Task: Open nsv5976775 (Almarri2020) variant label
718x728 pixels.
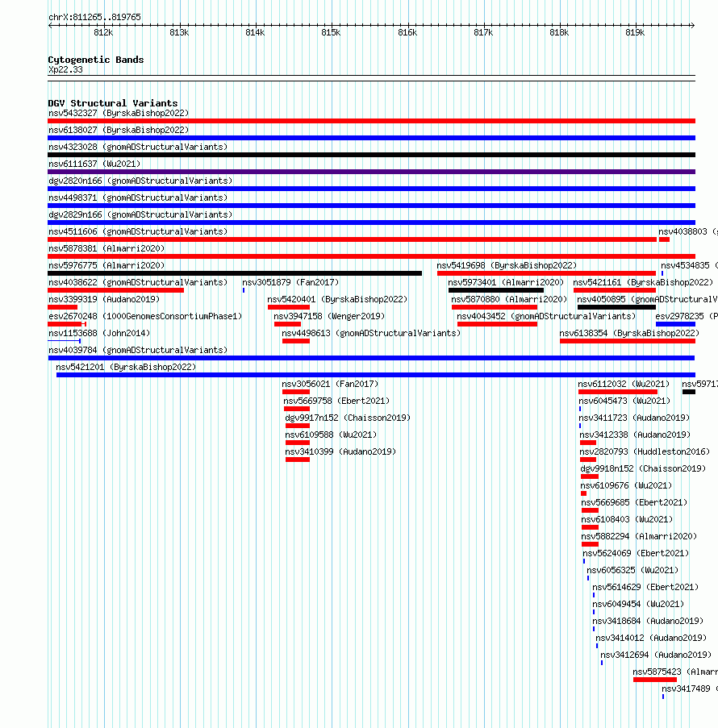Action: click(x=106, y=265)
